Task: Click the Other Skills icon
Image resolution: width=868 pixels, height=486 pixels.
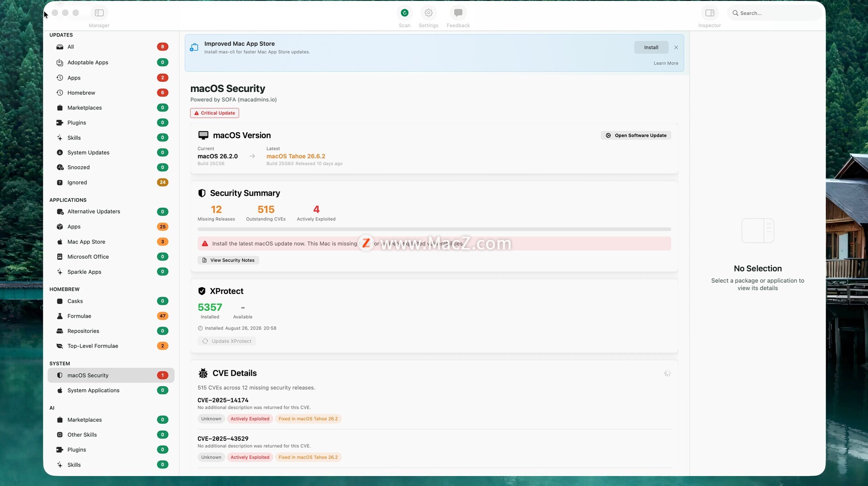Action: [x=60, y=435]
